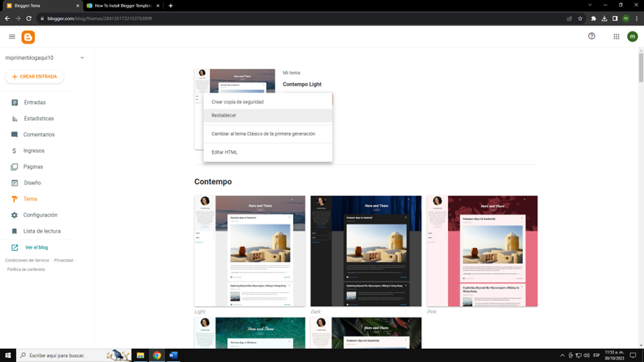Select Restablecer from the menu
The image size is (644, 362).
268,115
